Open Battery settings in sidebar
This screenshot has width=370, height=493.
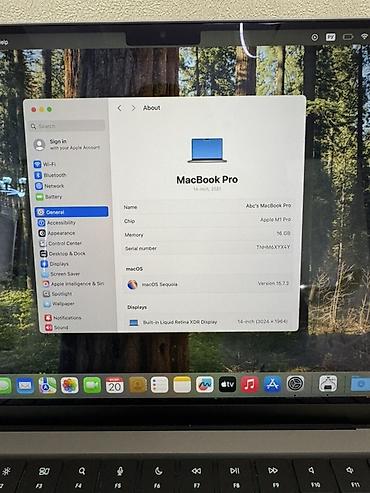click(x=49, y=197)
